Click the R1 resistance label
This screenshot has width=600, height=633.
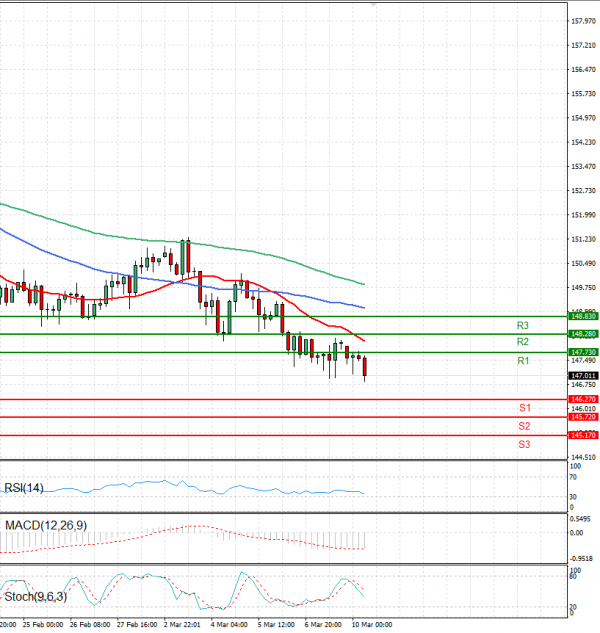click(522, 360)
